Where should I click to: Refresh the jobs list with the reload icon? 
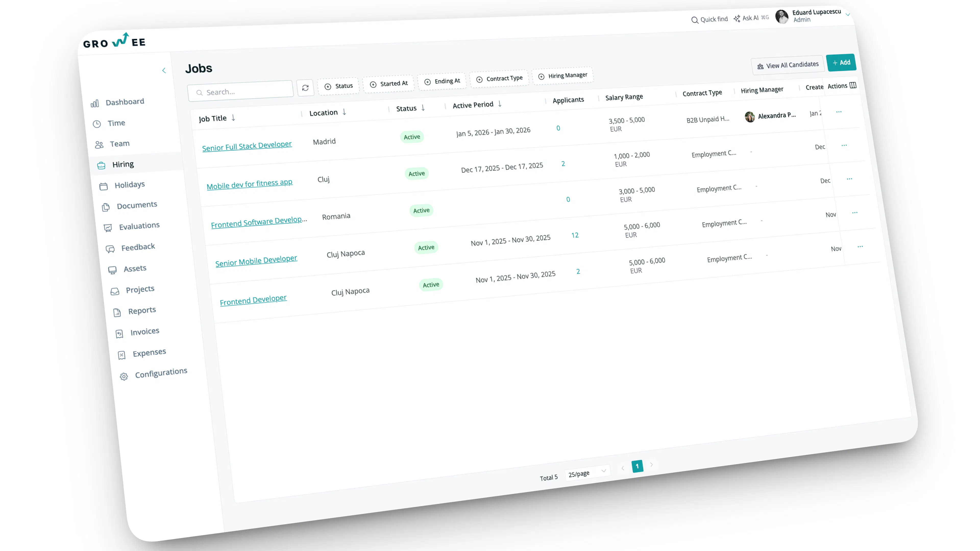[x=305, y=88]
